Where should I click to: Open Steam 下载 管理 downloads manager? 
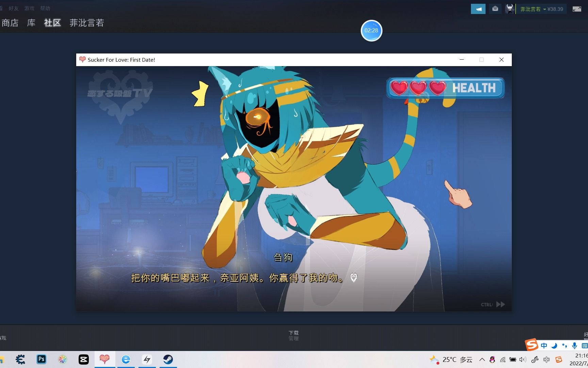click(x=293, y=335)
